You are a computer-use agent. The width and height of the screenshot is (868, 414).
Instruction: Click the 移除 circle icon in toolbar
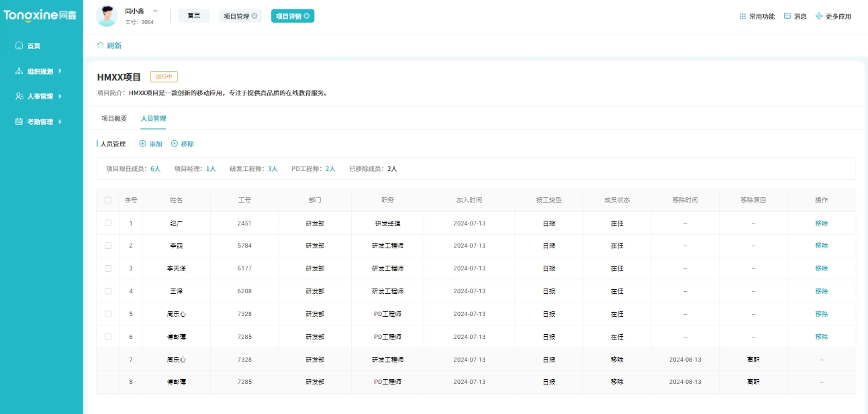(x=173, y=143)
